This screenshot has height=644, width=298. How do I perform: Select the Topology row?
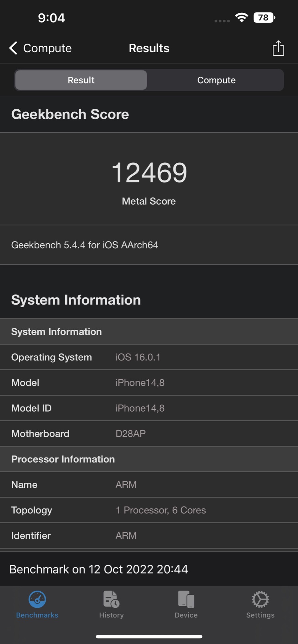149,510
